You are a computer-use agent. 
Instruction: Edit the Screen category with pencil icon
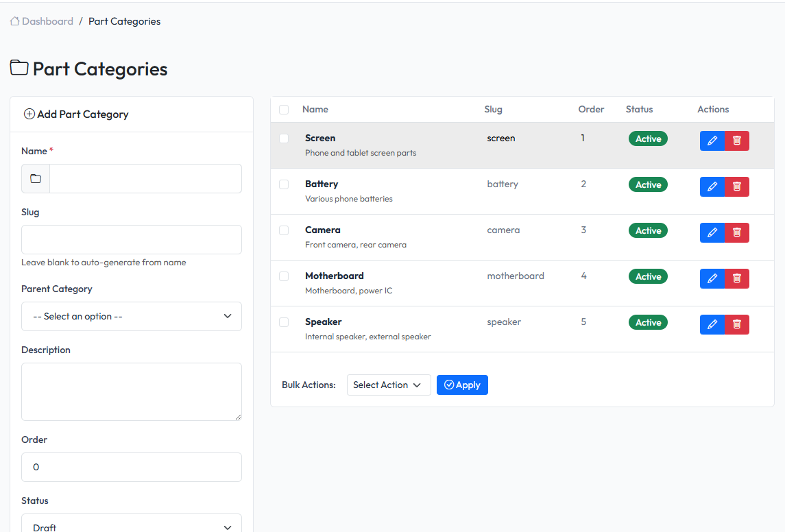tap(712, 140)
